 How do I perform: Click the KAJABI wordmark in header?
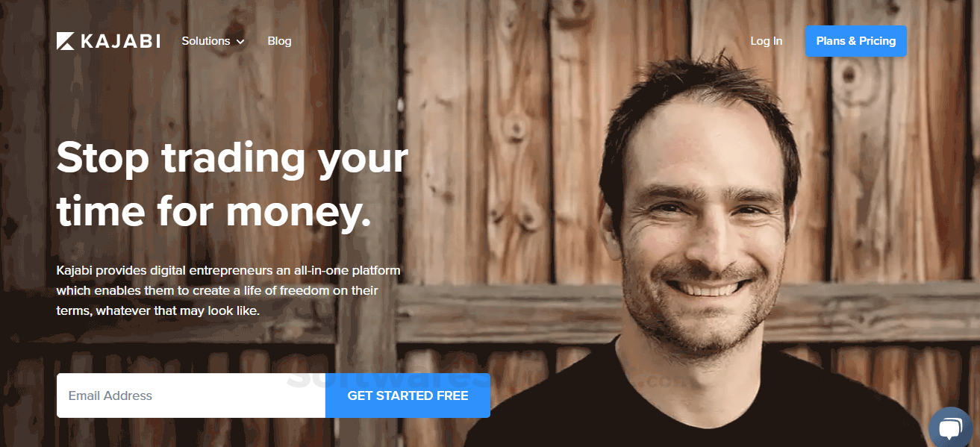(x=119, y=41)
